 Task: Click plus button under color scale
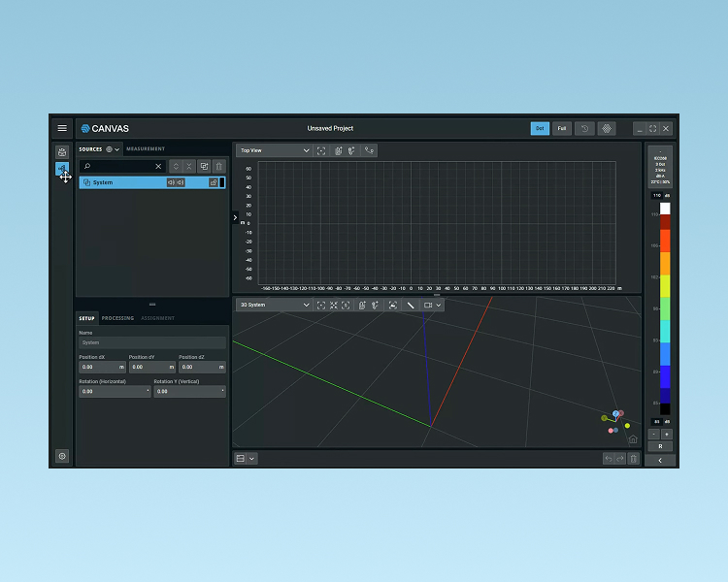tap(667, 435)
